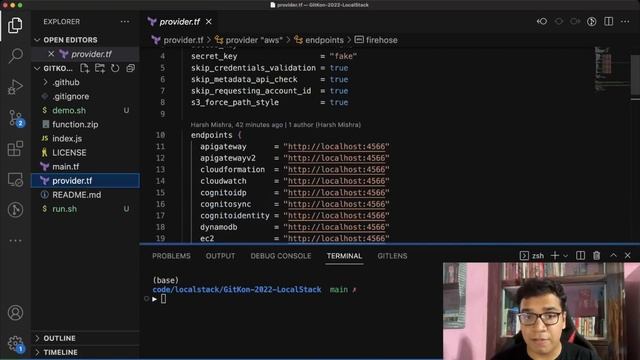The image size is (640, 360).
Task: Focus the terminal prompt input
Action: (164, 299)
